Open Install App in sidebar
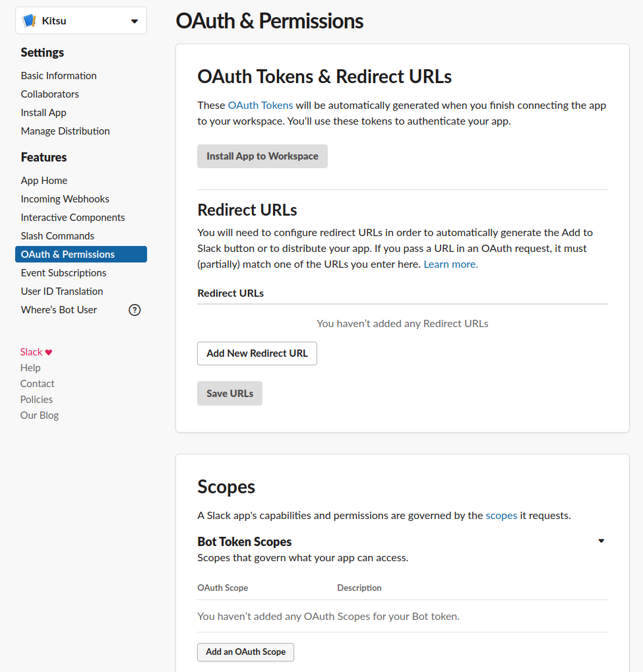 [44, 113]
